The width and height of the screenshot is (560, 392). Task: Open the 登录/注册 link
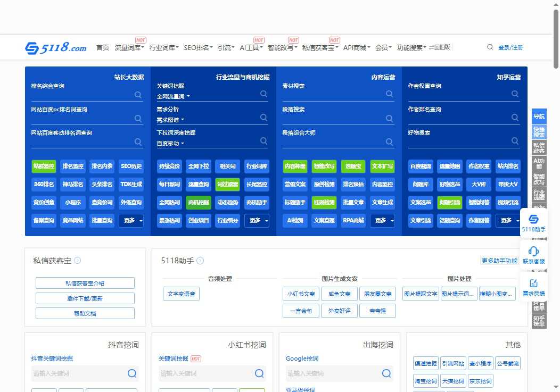(x=510, y=47)
